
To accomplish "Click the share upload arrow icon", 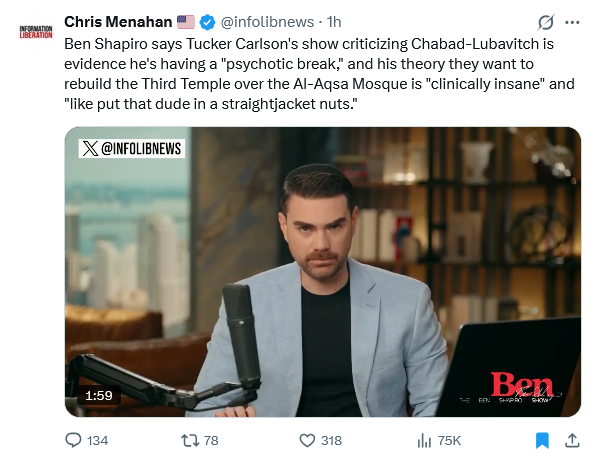I will 572,440.
